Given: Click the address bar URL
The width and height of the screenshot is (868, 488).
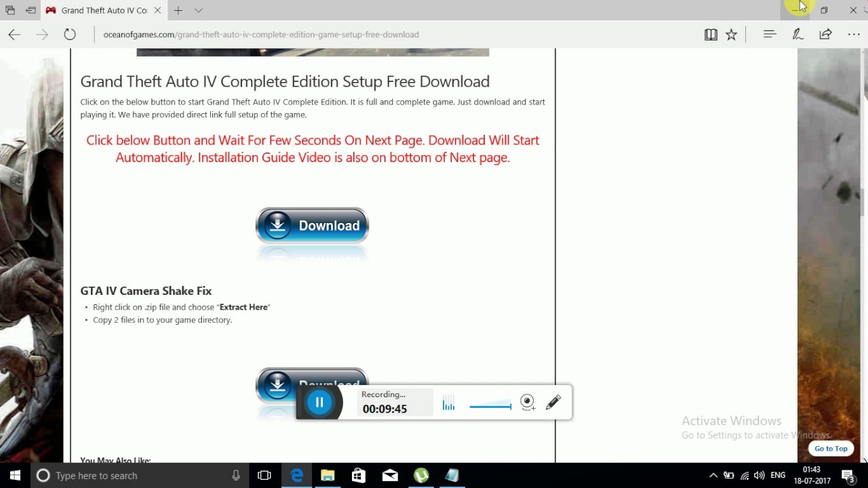Looking at the screenshot, I should (x=261, y=35).
